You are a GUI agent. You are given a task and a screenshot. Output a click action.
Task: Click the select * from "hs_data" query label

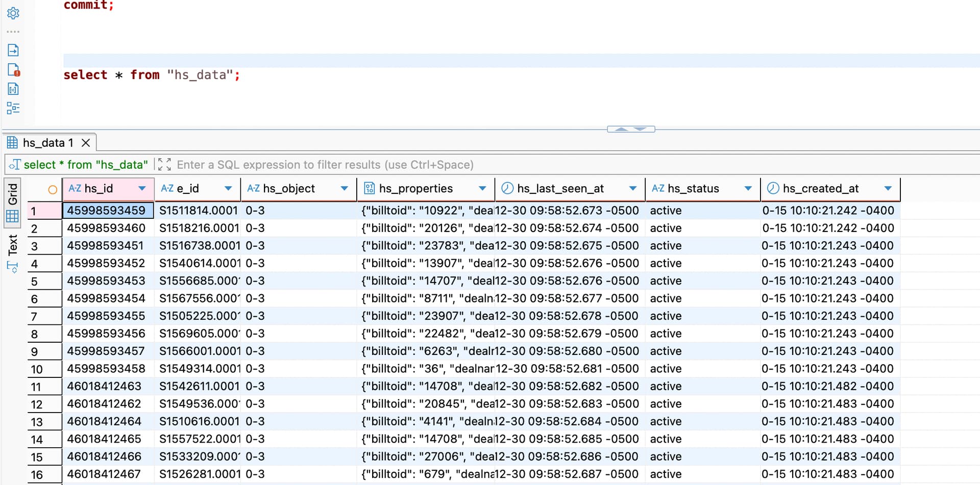85,165
